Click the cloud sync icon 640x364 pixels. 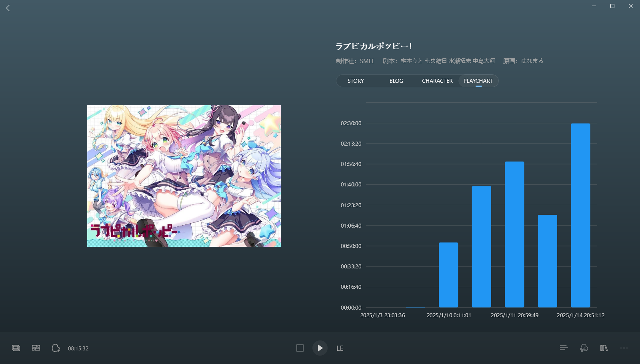(584, 348)
